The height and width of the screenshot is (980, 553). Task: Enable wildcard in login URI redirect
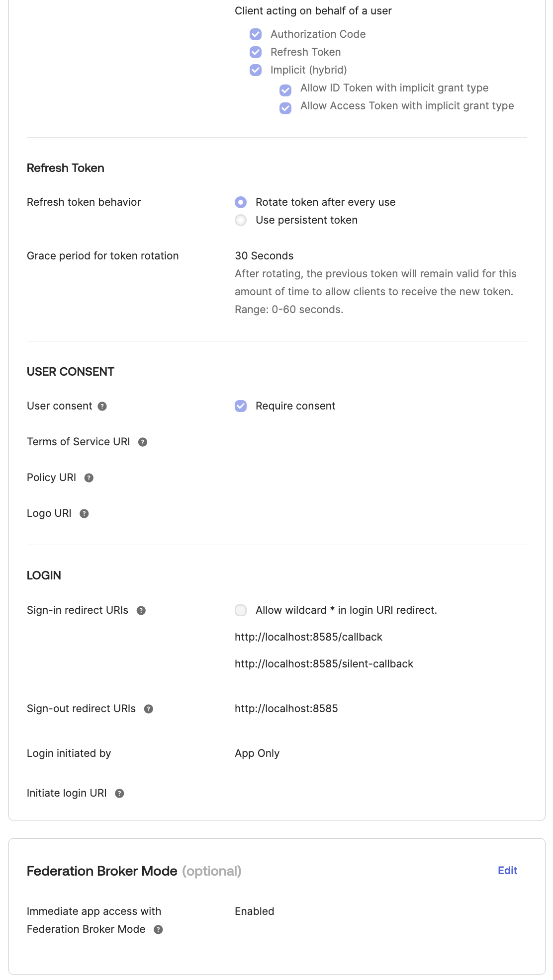tap(241, 610)
